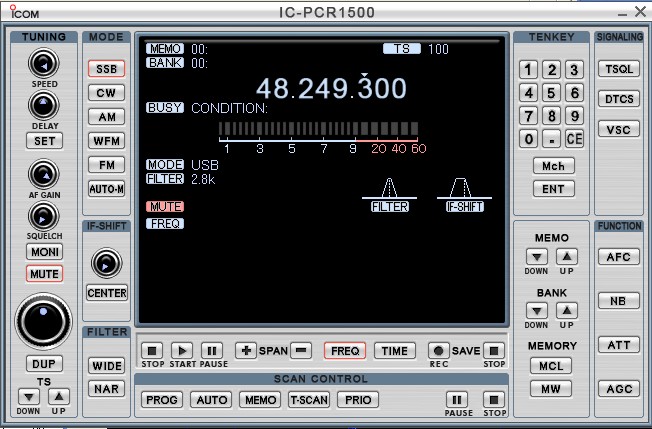Image resolution: width=652 pixels, height=429 pixels.
Task: Select WFM mode
Action: click(106, 141)
